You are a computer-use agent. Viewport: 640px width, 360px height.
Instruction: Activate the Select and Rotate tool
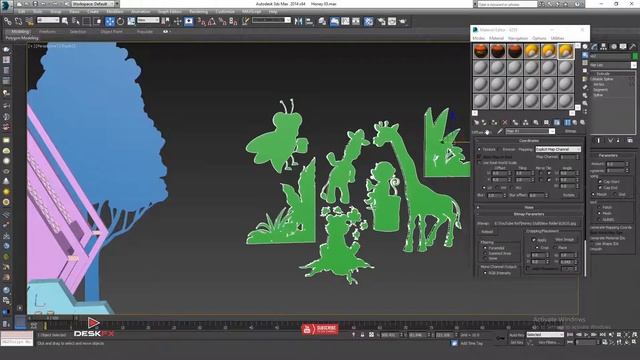pos(120,21)
